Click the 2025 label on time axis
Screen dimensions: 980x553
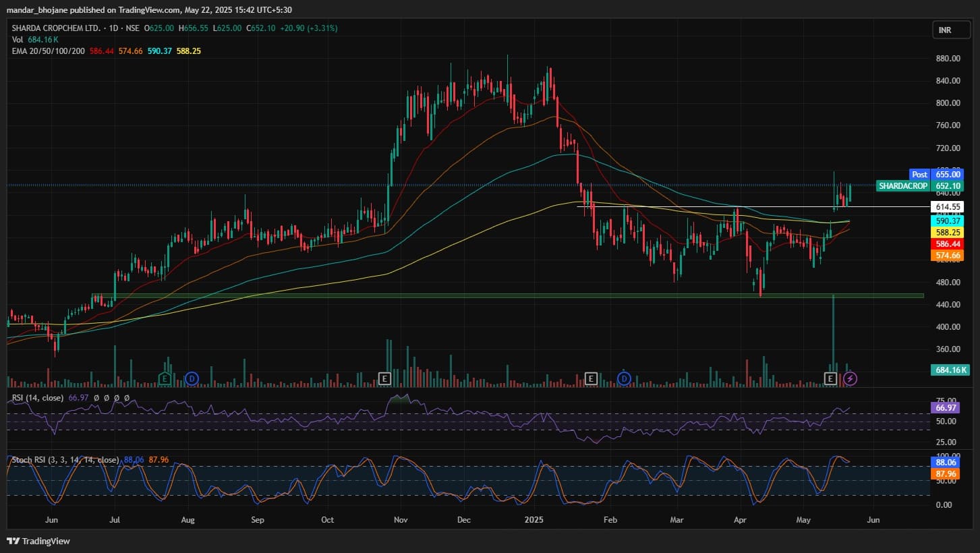coord(534,520)
